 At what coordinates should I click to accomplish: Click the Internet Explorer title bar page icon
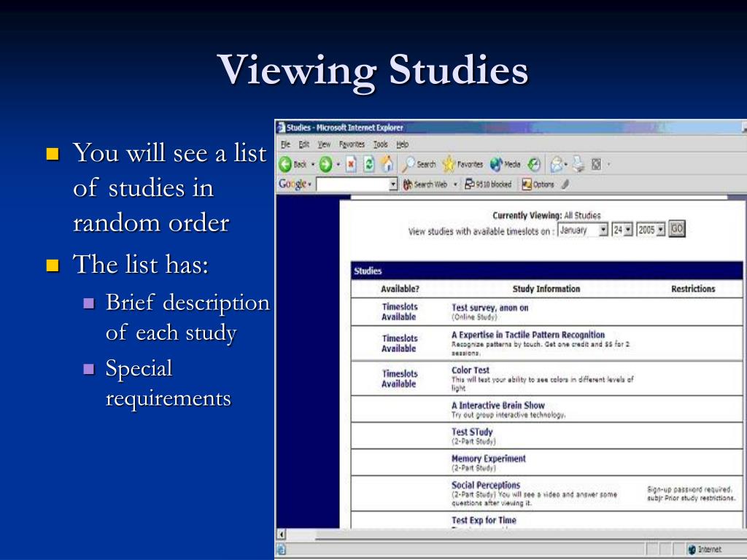281,128
